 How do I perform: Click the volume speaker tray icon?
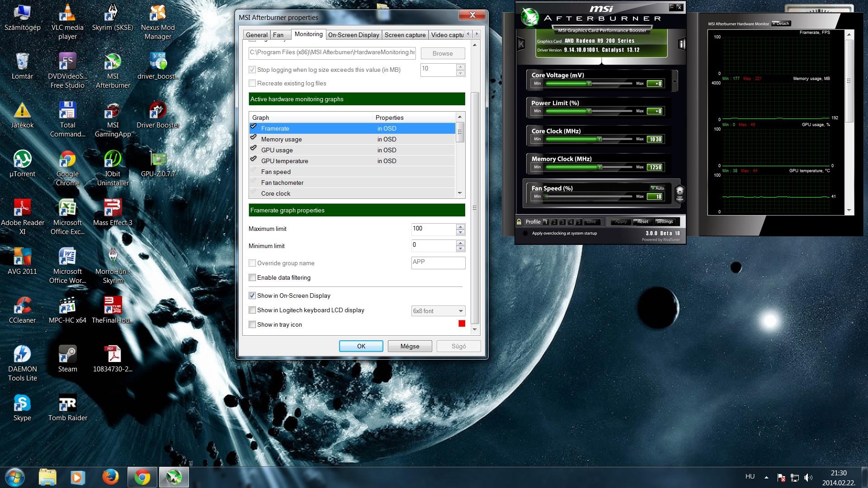point(808,478)
